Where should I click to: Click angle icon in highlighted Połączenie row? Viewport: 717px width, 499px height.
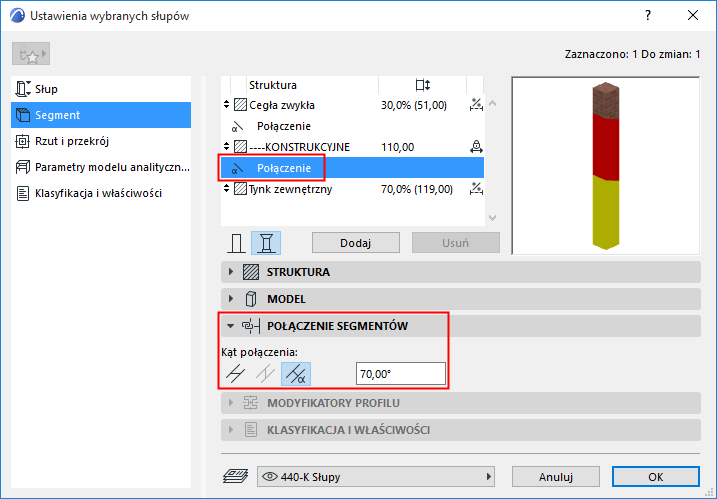[237, 168]
